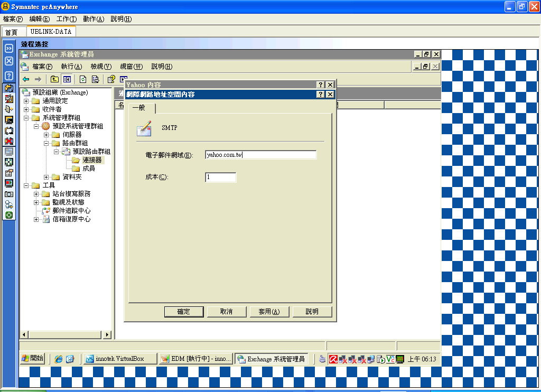Launch Internet Explorer from quick launch
541x392 pixels.
tap(59, 359)
